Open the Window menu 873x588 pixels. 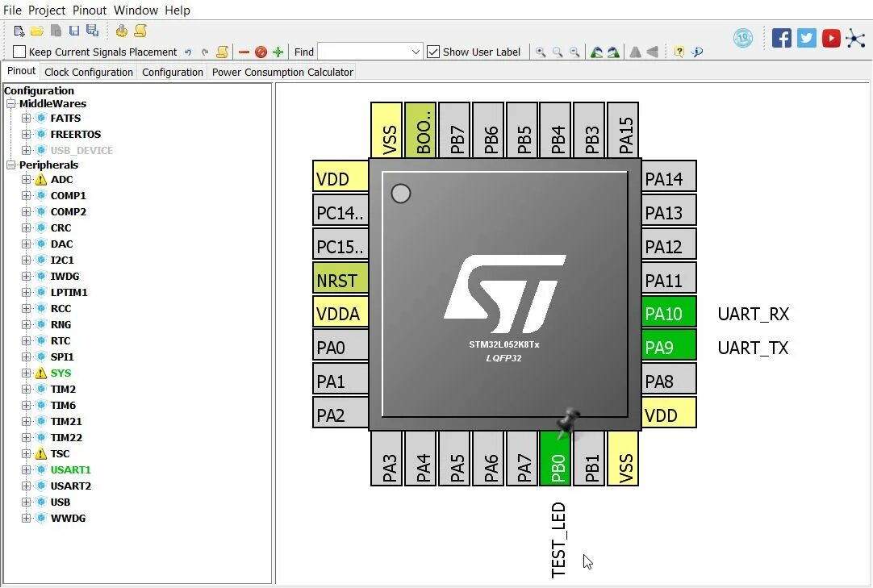[136, 10]
